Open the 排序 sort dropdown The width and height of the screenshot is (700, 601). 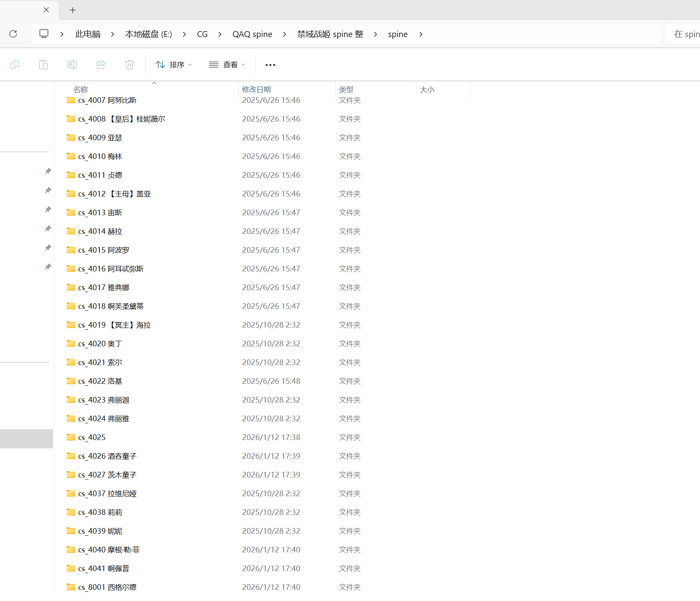[174, 65]
